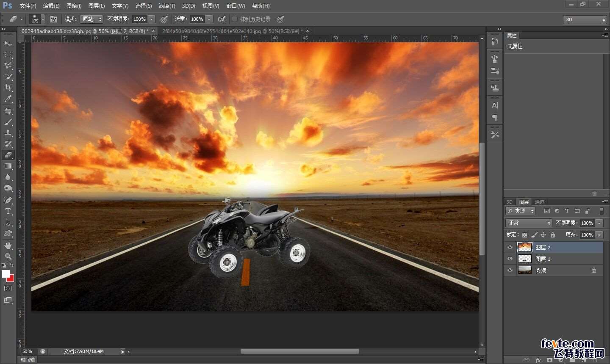
Task: Open the brush panel toggle icon
Action: 54,19
